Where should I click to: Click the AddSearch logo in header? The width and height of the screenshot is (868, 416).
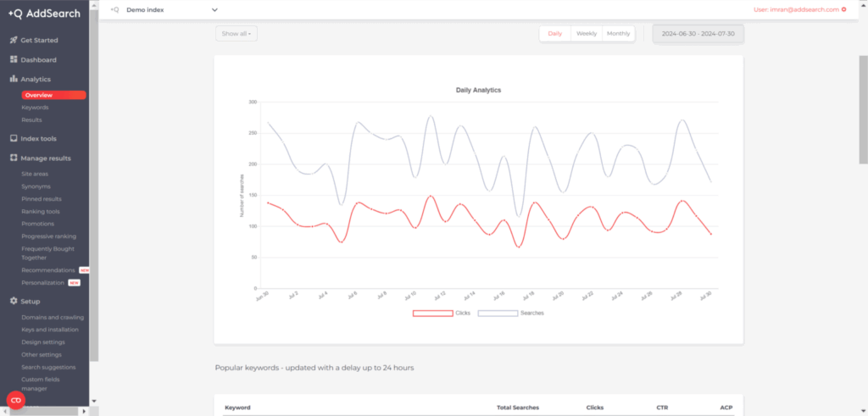point(42,13)
